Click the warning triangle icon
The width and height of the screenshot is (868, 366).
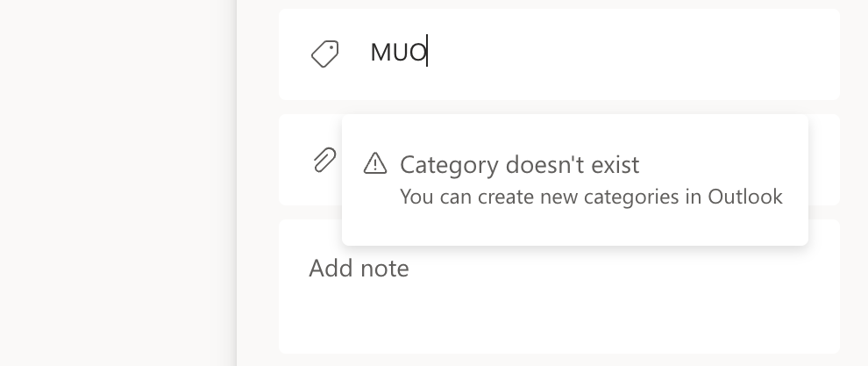click(375, 163)
